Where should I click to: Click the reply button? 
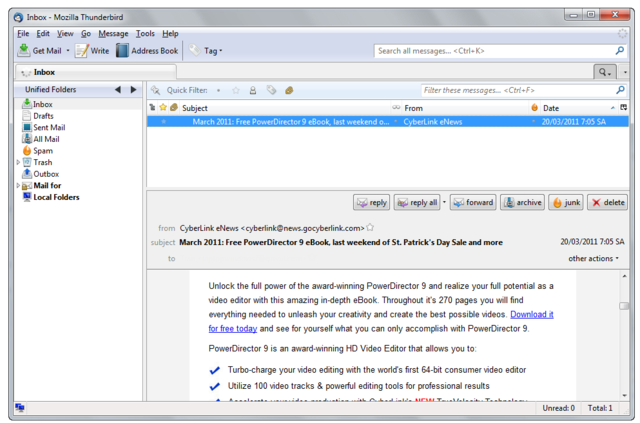pos(371,202)
